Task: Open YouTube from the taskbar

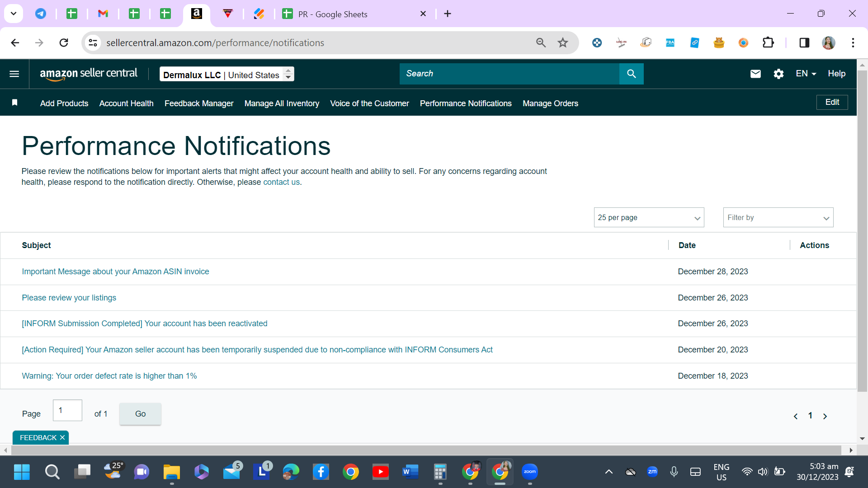Action: click(x=381, y=472)
